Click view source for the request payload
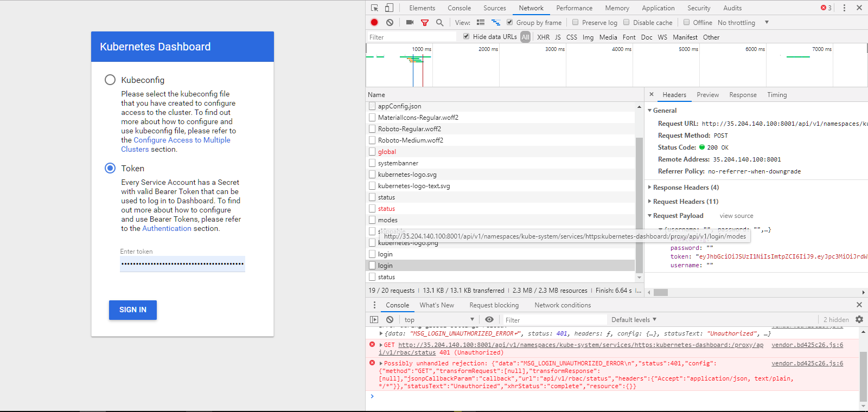This screenshot has width=868, height=412. tap(736, 216)
